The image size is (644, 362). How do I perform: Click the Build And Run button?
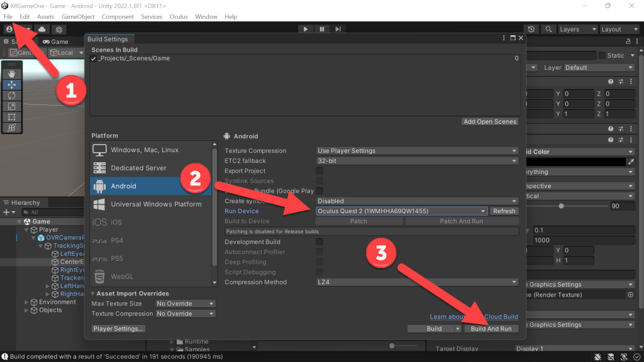[491, 329]
